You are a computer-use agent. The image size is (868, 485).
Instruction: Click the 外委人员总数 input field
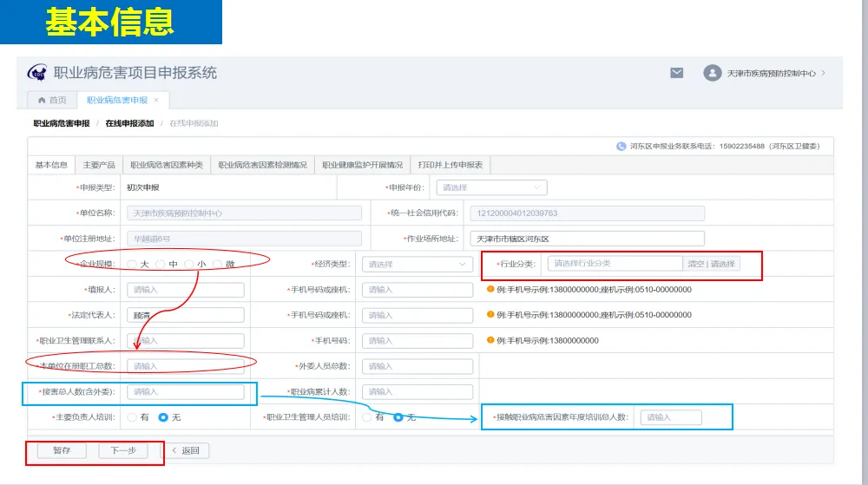point(418,366)
